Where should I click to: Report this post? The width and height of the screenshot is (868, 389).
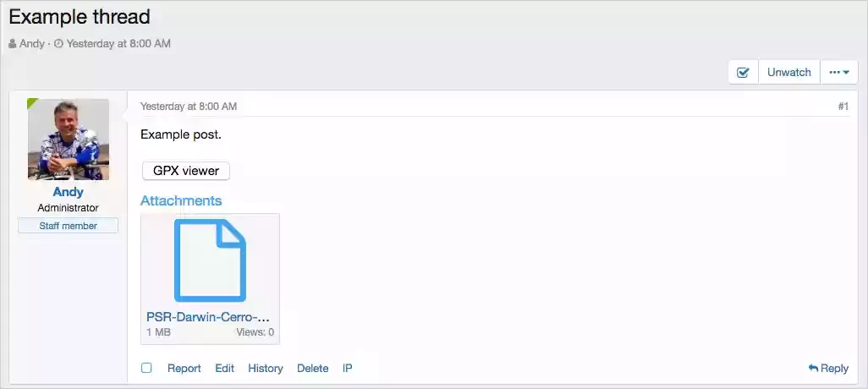point(184,369)
